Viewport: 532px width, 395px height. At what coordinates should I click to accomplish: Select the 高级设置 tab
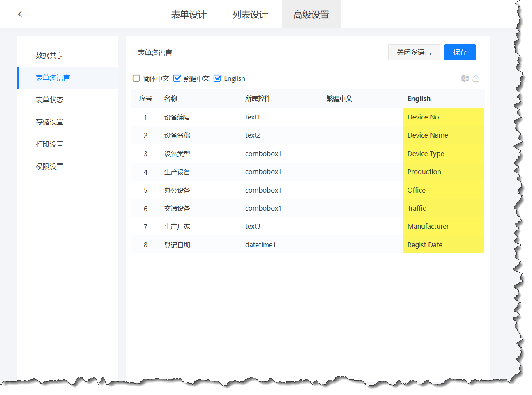click(x=311, y=15)
